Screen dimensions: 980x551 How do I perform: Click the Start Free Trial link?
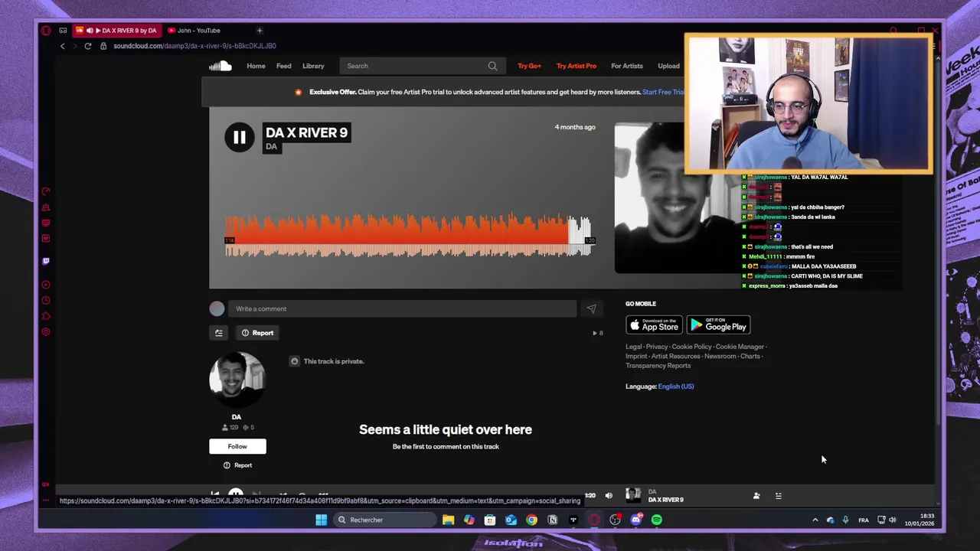(663, 92)
